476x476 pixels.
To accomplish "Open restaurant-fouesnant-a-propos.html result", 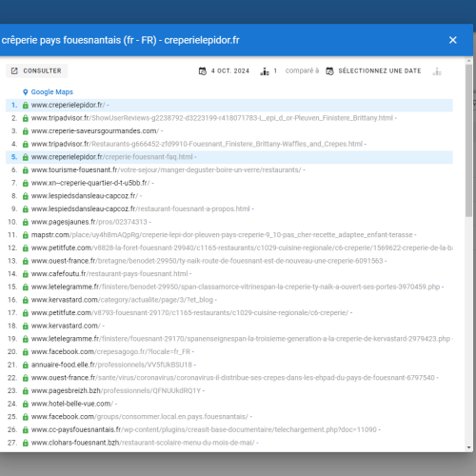I will tap(141, 209).
